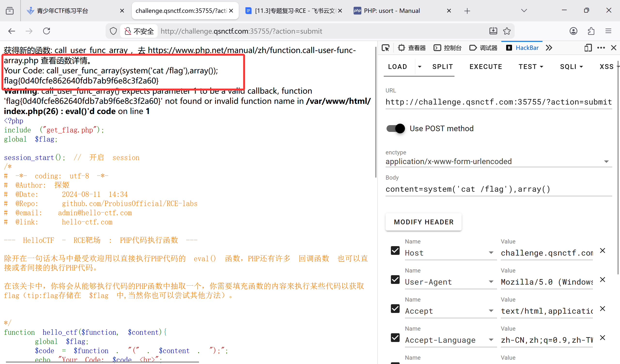Open the extensions puzzle icon

pyautogui.click(x=591, y=31)
